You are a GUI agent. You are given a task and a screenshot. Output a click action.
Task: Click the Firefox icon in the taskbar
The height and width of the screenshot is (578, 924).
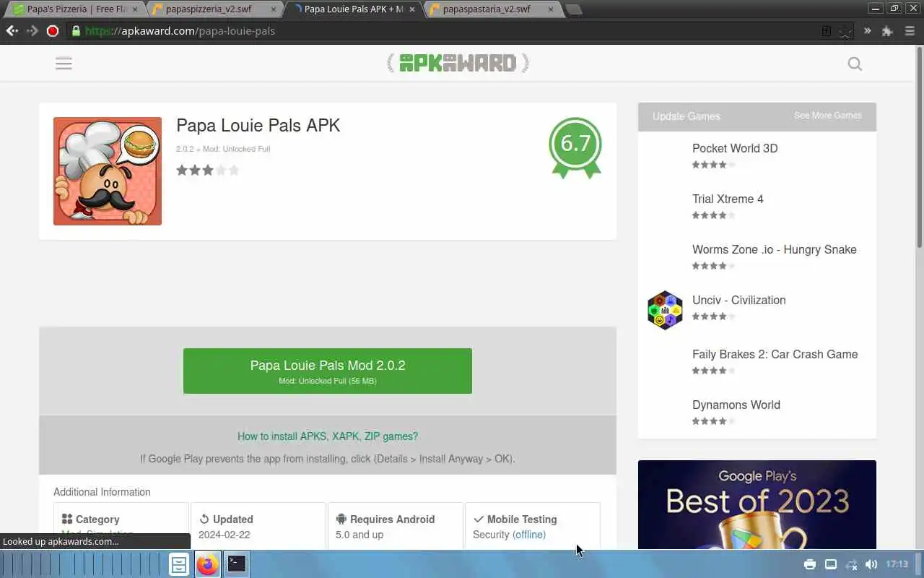click(x=208, y=564)
